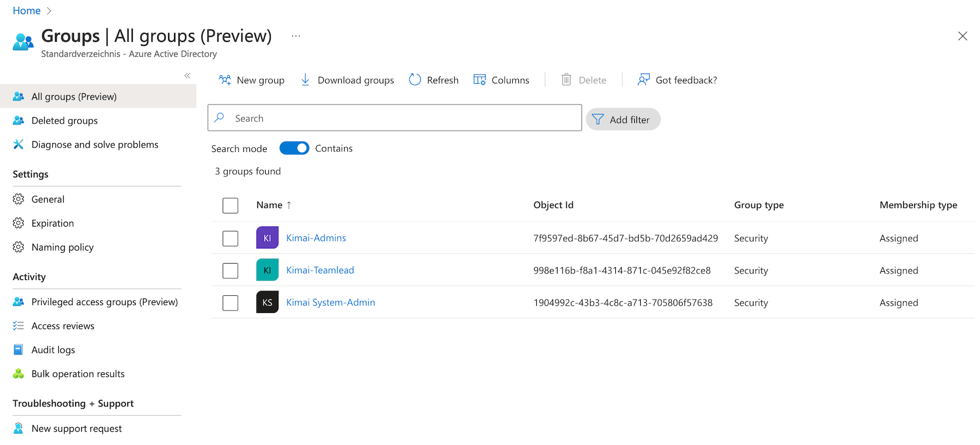Click the Columns table icon
Viewport: 980px width, 445px height.
pos(480,80)
